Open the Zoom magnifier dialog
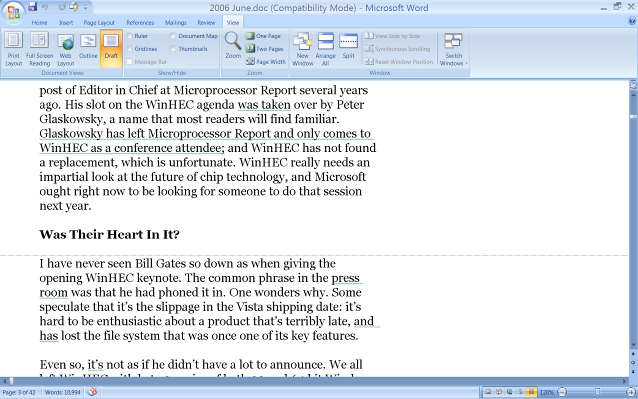The width and height of the screenshot is (638, 399). tap(233, 45)
